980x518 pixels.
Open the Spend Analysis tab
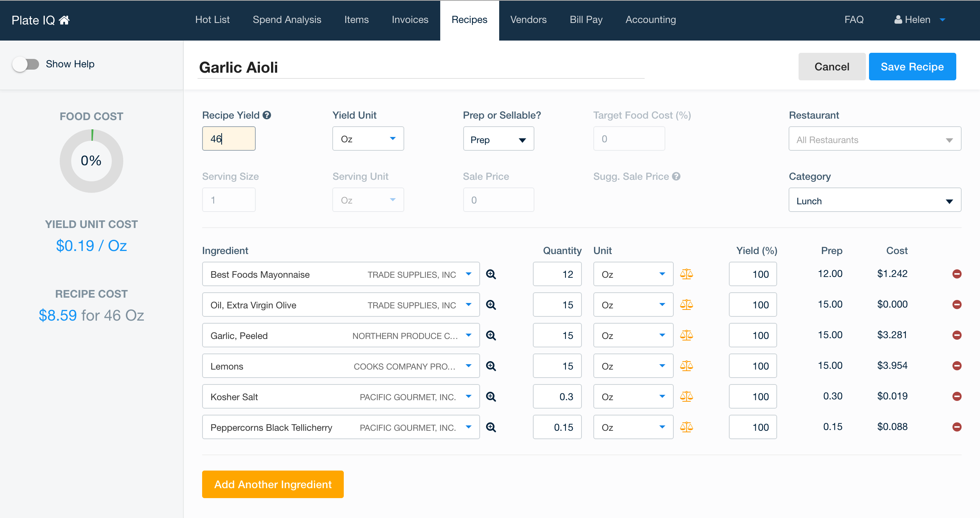click(x=287, y=20)
